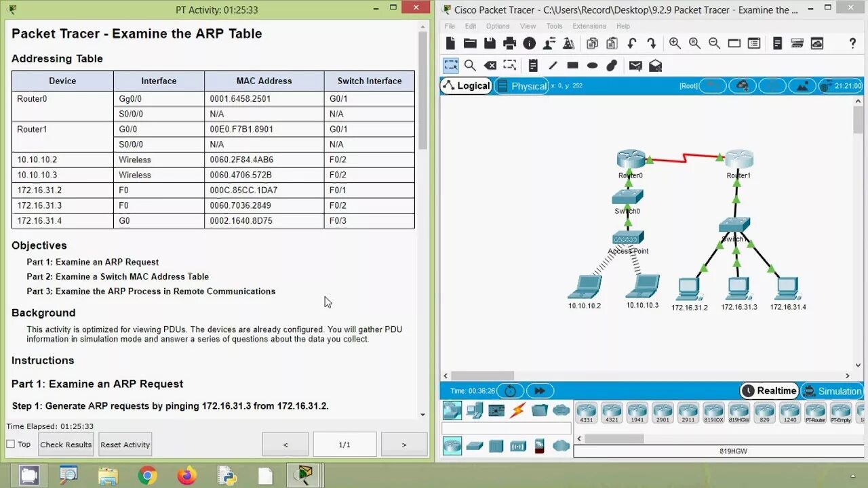Click the instructions panel vertical scrollbar
Image resolution: width=868 pixels, height=488 pixels.
click(x=423, y=90)
